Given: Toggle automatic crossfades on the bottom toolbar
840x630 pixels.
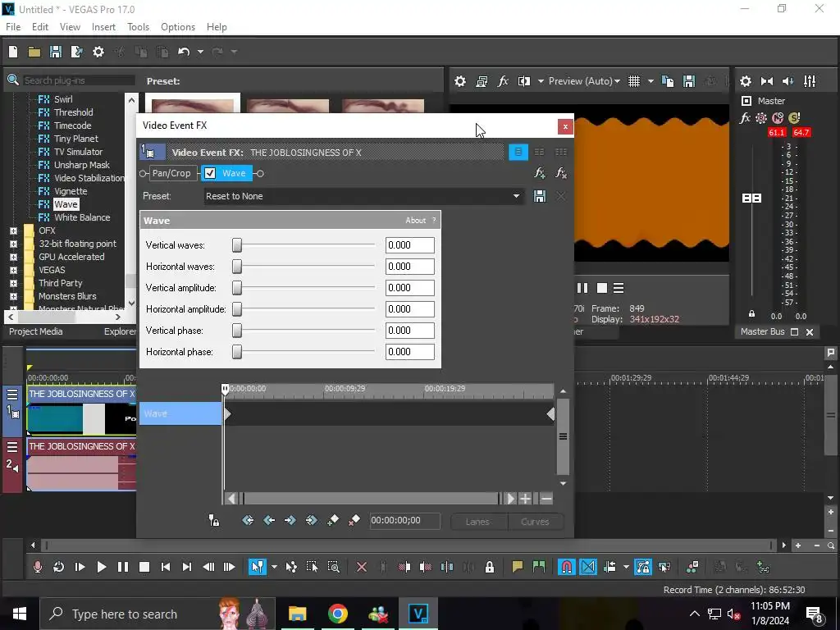Looking at the screenshot, I should [587, 567].
